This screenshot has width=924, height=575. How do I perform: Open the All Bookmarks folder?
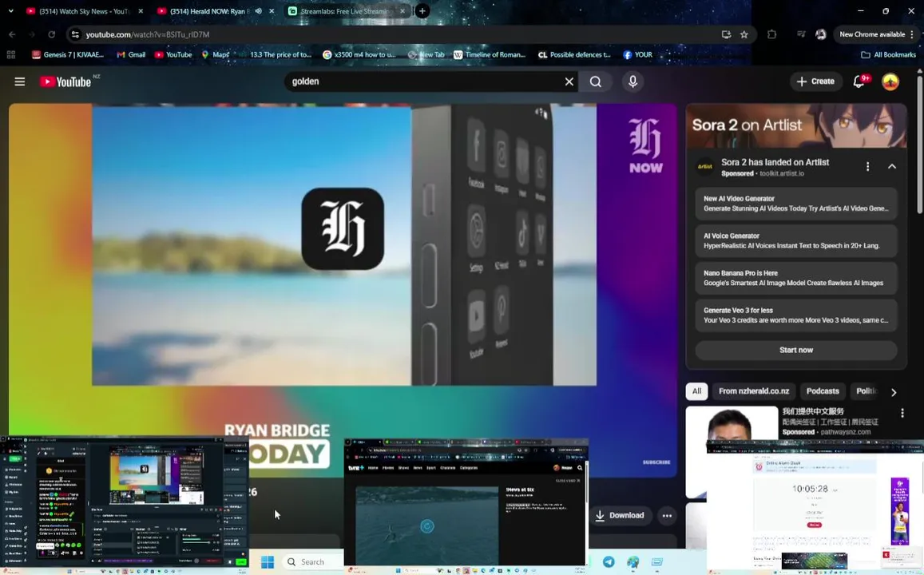click(x=888, y=54)
